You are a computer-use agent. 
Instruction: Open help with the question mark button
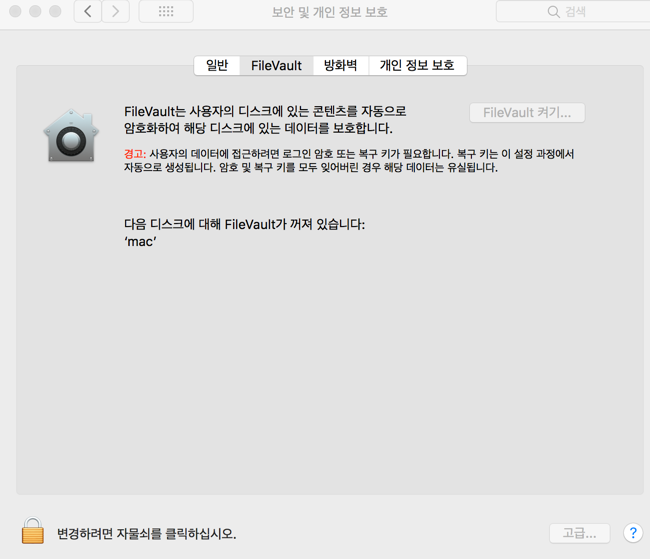[x=633, y=533]
